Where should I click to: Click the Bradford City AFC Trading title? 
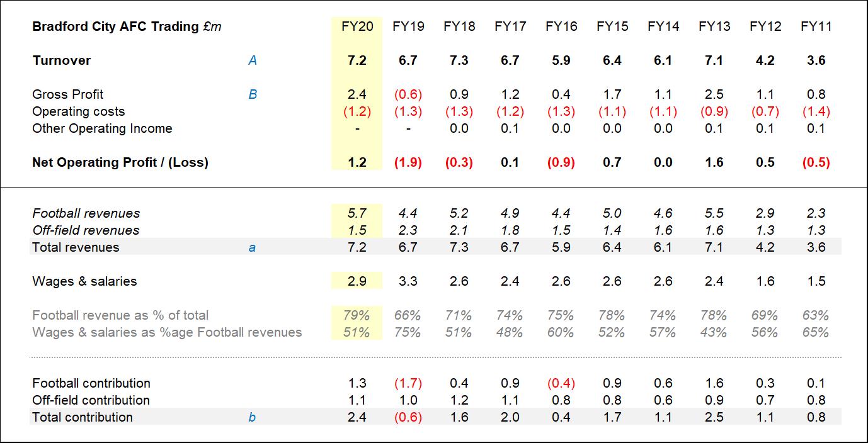(127, 26)
